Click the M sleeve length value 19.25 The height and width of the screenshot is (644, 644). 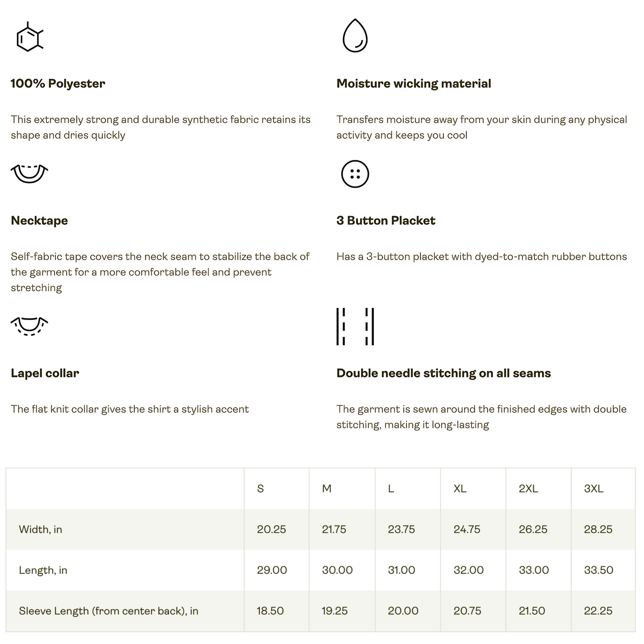pos(335,611)
